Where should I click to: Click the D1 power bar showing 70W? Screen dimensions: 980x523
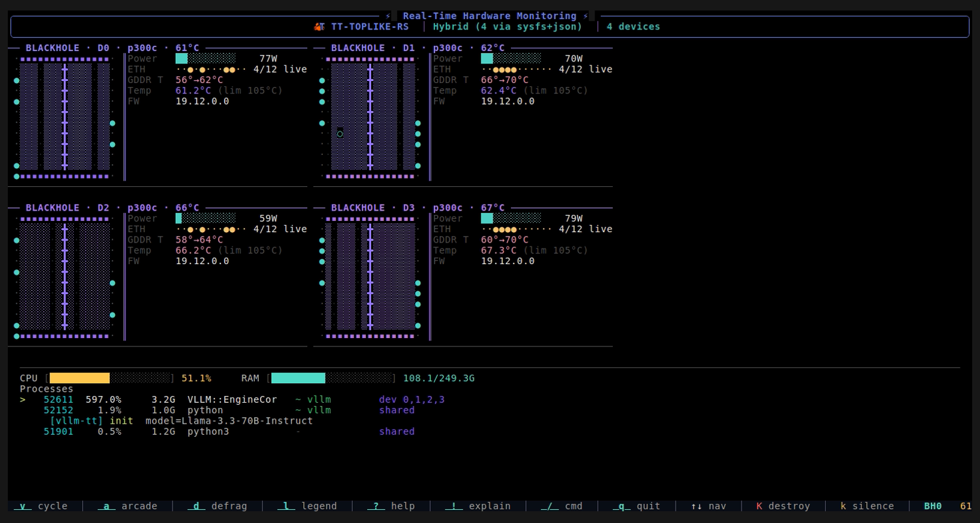[511, 58]
